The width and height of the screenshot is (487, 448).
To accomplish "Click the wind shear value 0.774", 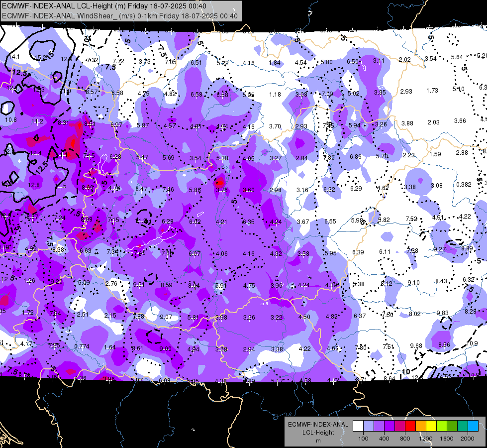I will pyautogui.click(x=82, y=346).
